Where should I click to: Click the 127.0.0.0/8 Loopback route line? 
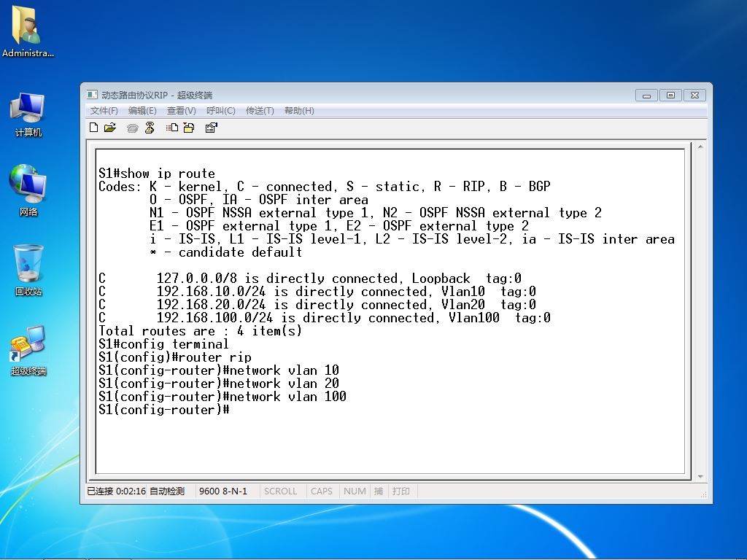click(310, 278)
